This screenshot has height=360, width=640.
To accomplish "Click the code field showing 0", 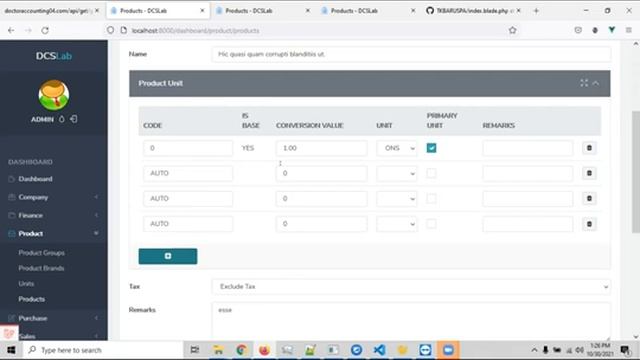I will [x=188, y=148].
